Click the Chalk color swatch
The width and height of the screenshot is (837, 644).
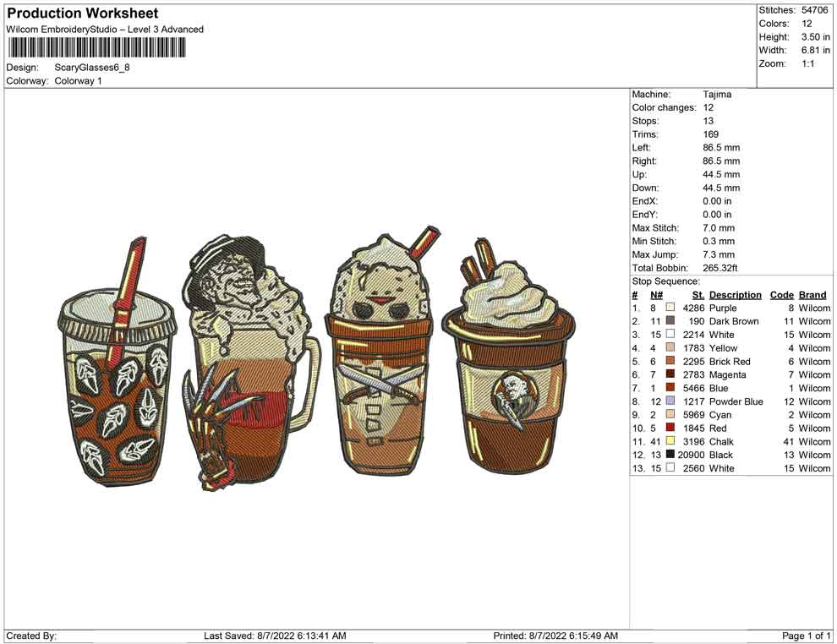670,440
